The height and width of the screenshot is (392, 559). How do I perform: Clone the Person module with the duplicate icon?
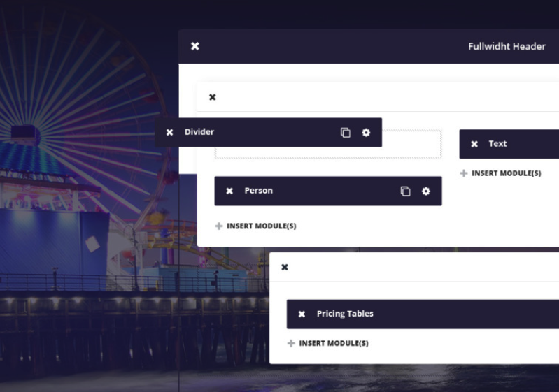click(x=405, y=191)
